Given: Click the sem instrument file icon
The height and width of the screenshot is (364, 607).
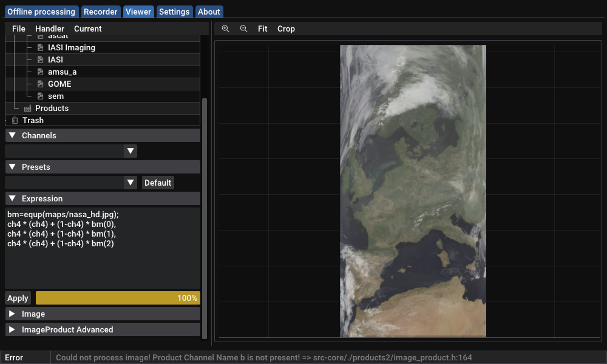Looking at the screenshot, I should click(x=41, y=96).
